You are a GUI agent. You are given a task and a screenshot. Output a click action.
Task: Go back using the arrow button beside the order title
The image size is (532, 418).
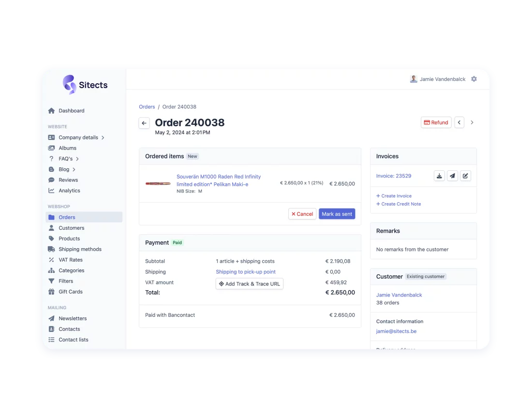(144, 123)
